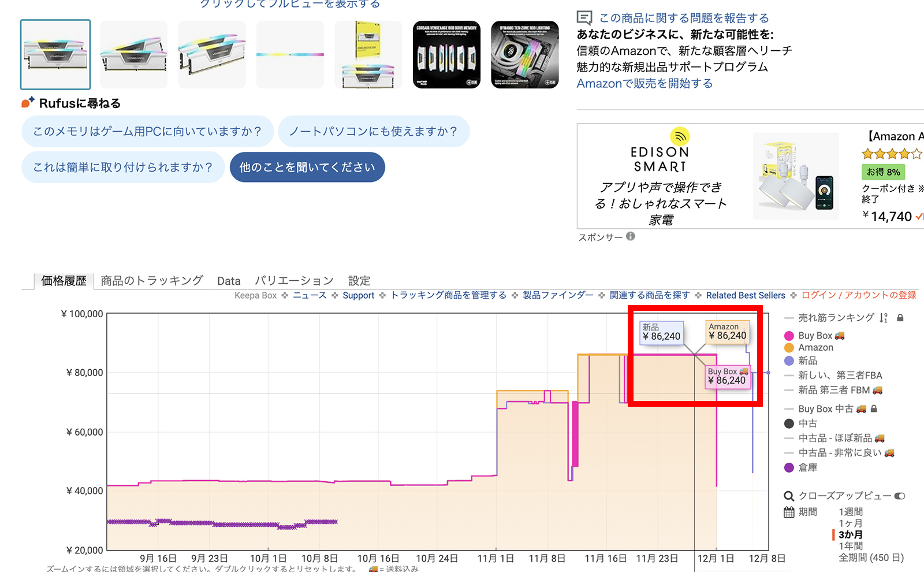Switch to the 商品のトラッキング tab
924x572 pixels.
click(x=152, y=281)
